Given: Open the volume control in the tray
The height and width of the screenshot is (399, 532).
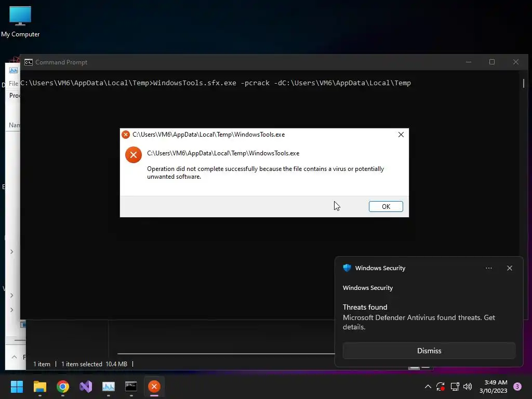Looking at the screenshot, I should click(x=468, y=387).
